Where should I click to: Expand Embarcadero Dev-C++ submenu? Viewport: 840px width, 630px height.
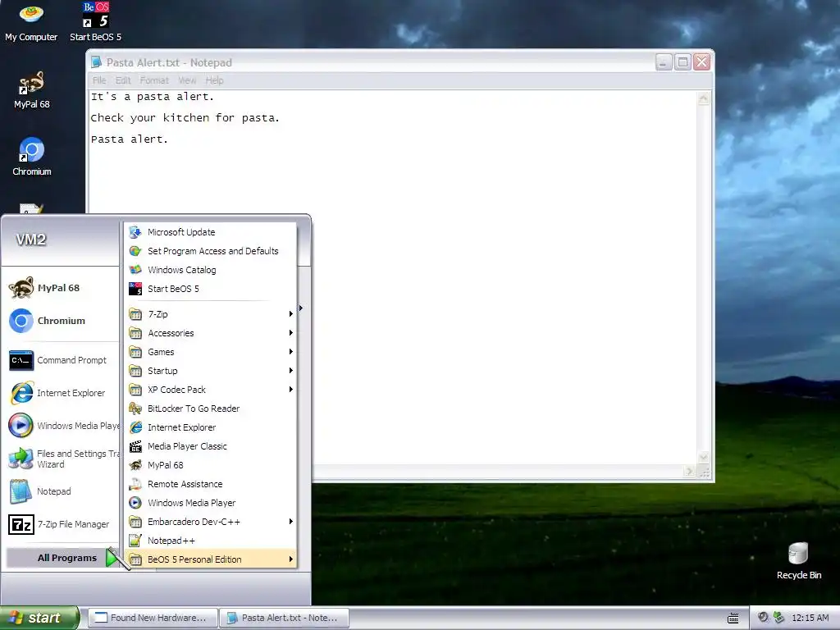211,521
